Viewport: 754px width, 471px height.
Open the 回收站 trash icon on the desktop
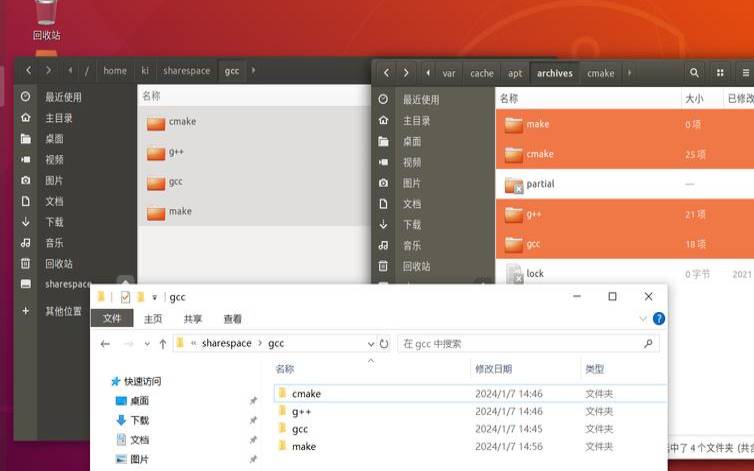(x=46, y=19)
